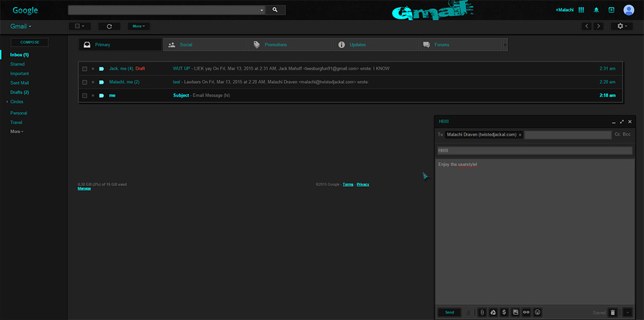Open Inbox (1) folder
The image size is (644, 320).
[19, 55]
